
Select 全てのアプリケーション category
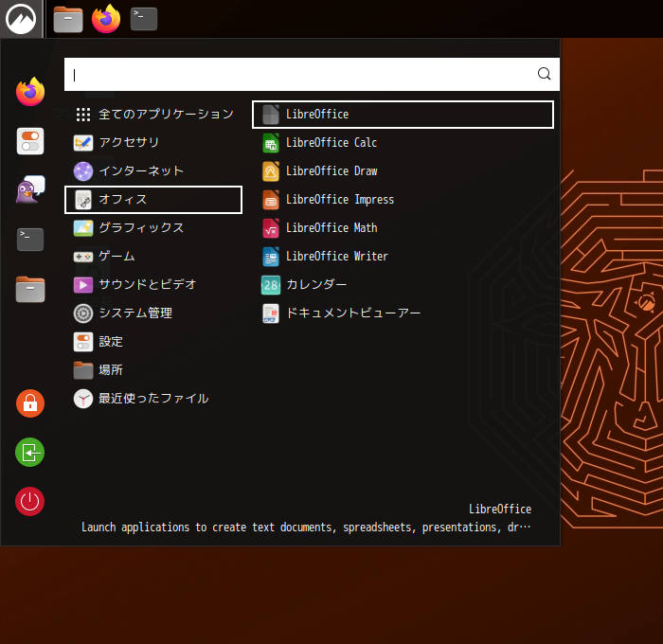(153, 115)
